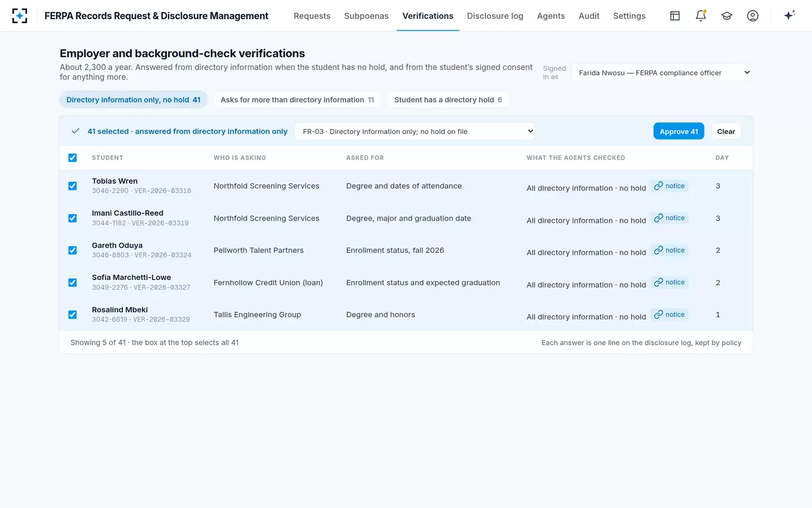This screenshot has height=508, width=812.
Task: Open the notifications bell
Action: [701, 16]
